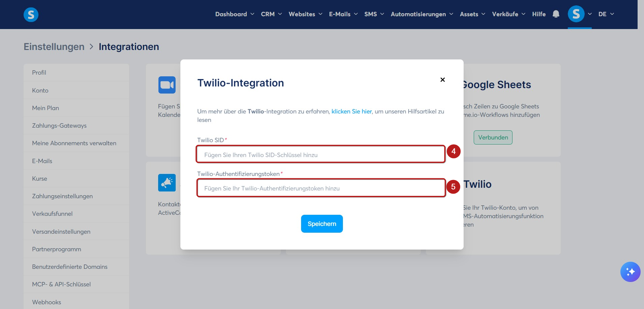Open Konto settings

click(x=76, y=91)
